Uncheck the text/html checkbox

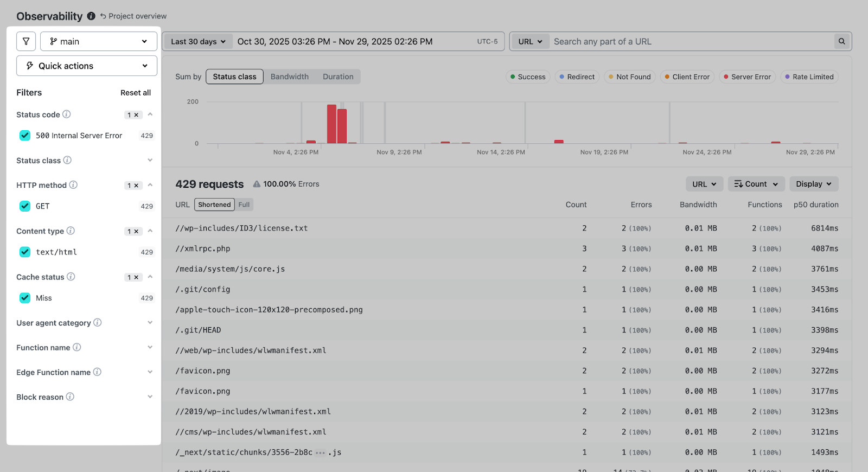[25, 252]
